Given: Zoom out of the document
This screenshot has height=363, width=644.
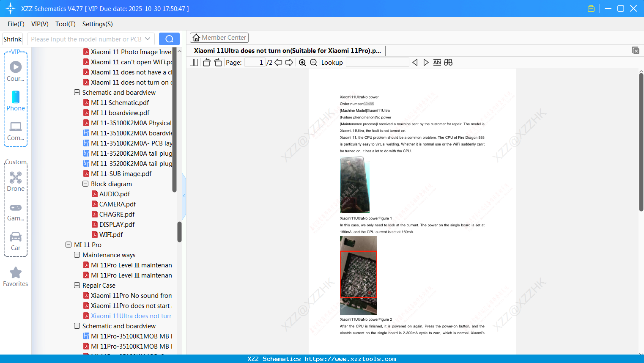Looking at the screenshot, I should tap(314, 63).
